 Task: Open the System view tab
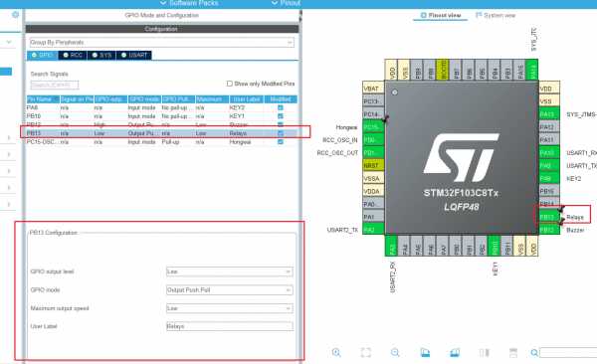[496, 15]
